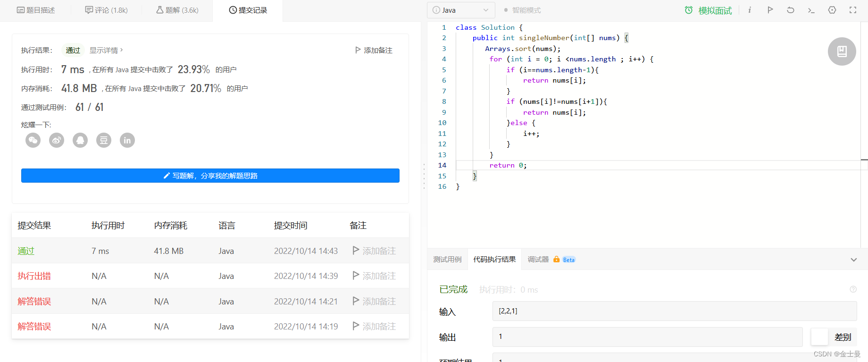Open the 执行出错 submission at 14:39
Viewport: 868px width, 362px height.
tap(34, 276)
